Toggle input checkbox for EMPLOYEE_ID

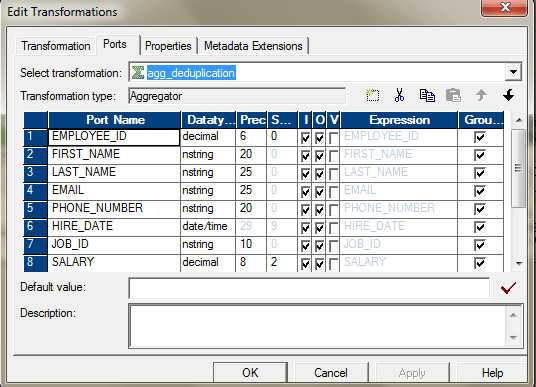pyautogui.click(x=305, y=138)
